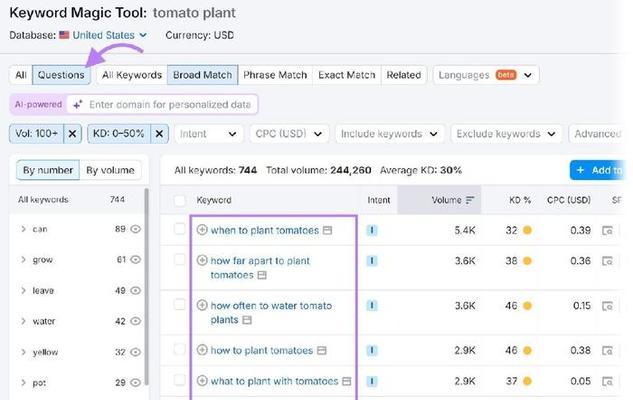
Task: Toggle eye icon for 'water' group
Action: point(136,321)
